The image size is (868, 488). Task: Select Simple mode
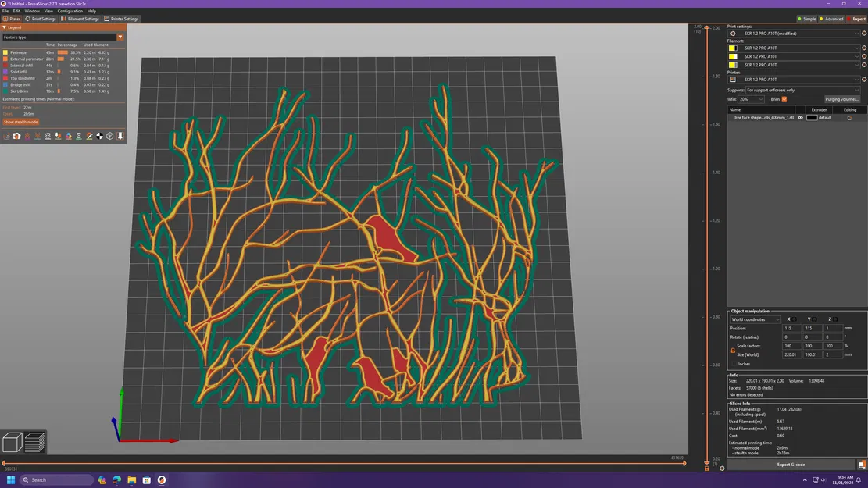pyautogui.click(x=806, y=19)
